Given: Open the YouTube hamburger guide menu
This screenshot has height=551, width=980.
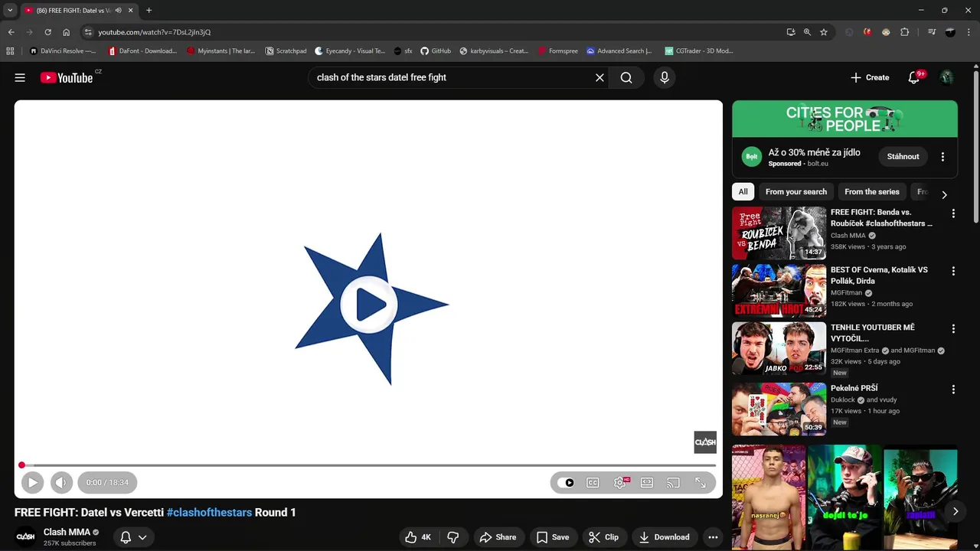Looking at the screenshot, I should tap(20, 77).
